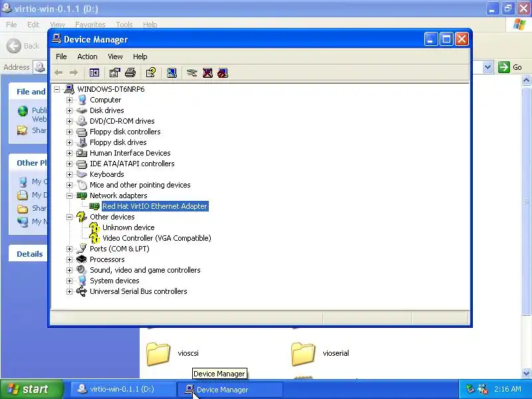Open the File menu in Device Manager

point(61,57)
